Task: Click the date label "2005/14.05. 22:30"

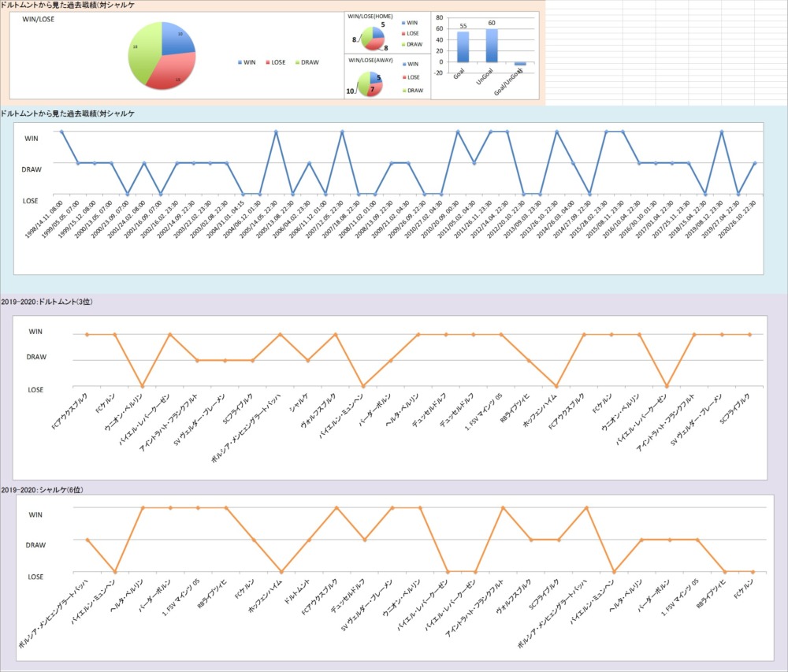Action: [258, 220]
